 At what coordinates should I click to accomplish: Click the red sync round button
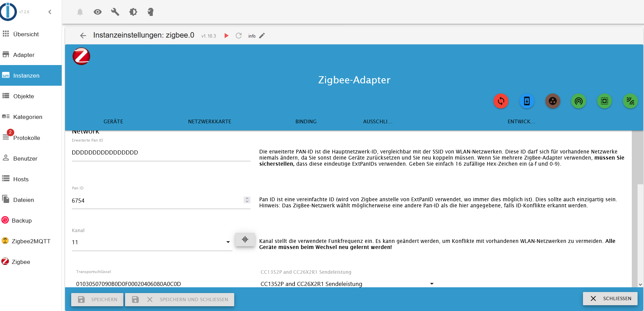coord(501,101)
